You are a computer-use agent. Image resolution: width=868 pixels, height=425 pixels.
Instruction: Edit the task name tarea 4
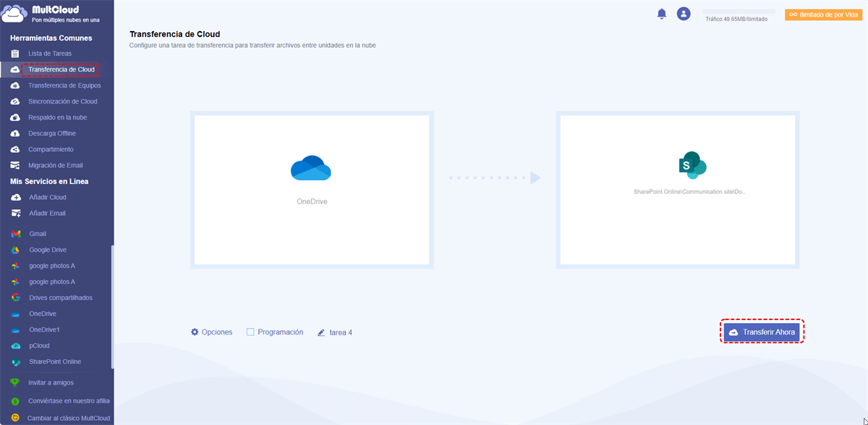[341, 332]
